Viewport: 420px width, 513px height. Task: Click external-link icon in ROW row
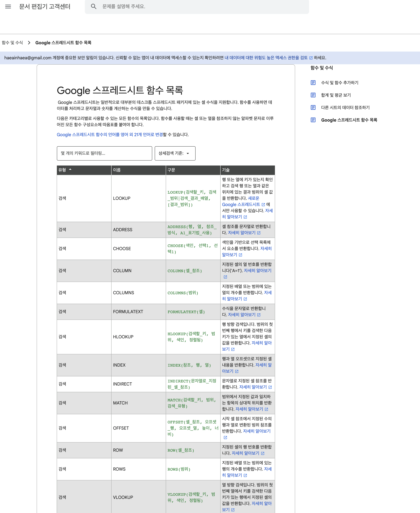[x=262, y=453]
